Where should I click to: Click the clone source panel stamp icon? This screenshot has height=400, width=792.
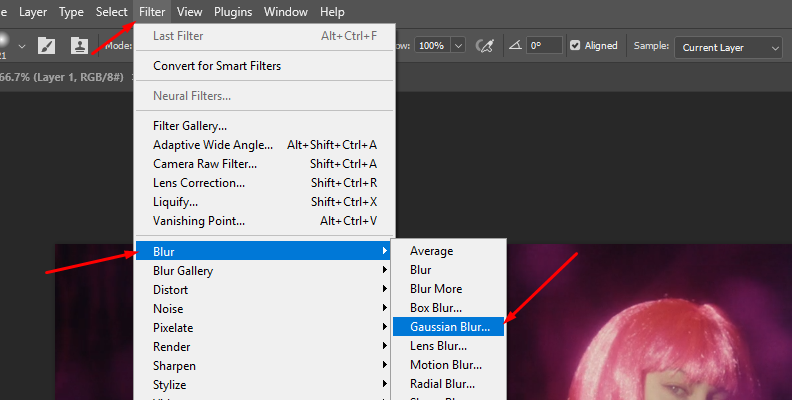point(79,46)
